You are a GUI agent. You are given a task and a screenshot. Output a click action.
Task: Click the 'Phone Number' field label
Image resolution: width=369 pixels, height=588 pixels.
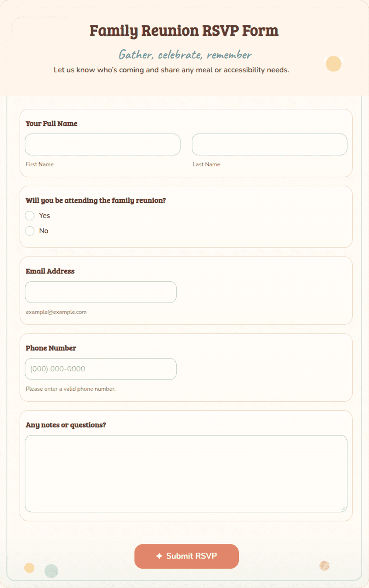[x=51, y=348]
